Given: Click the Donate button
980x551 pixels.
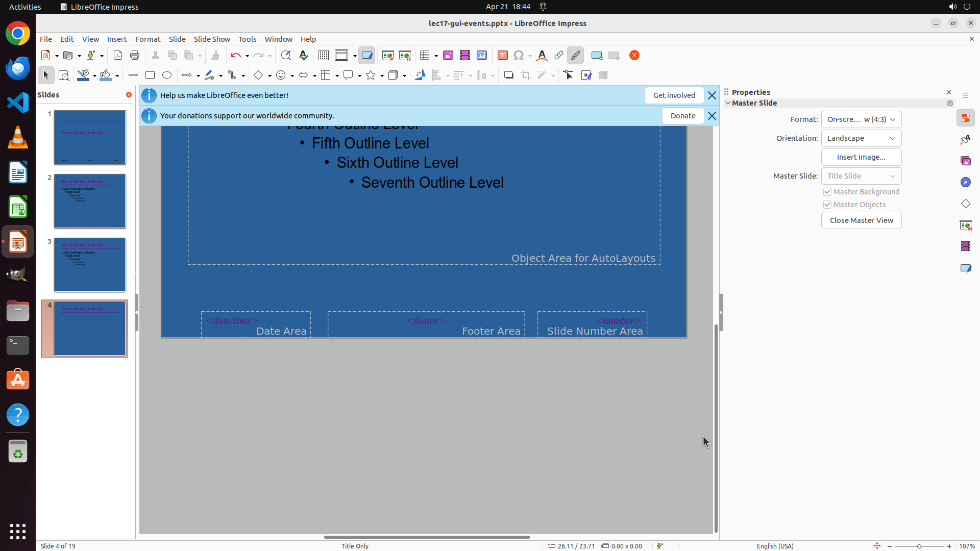Looking at the screenshot, I should click(x=682, y=116).
